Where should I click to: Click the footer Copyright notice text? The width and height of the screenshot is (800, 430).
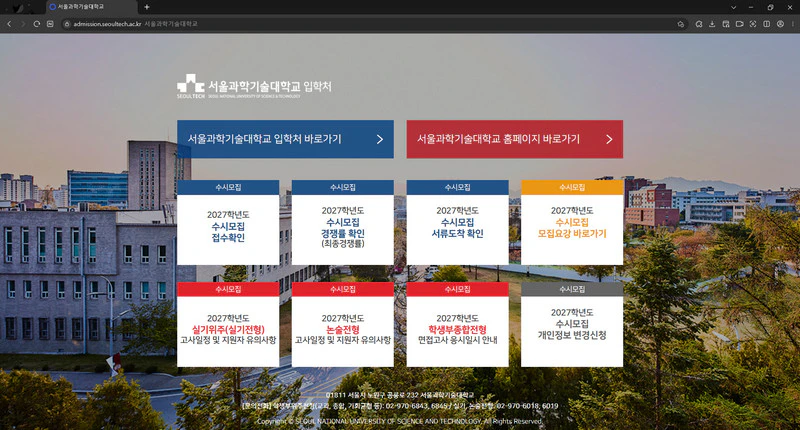click(x=399, y=421)
